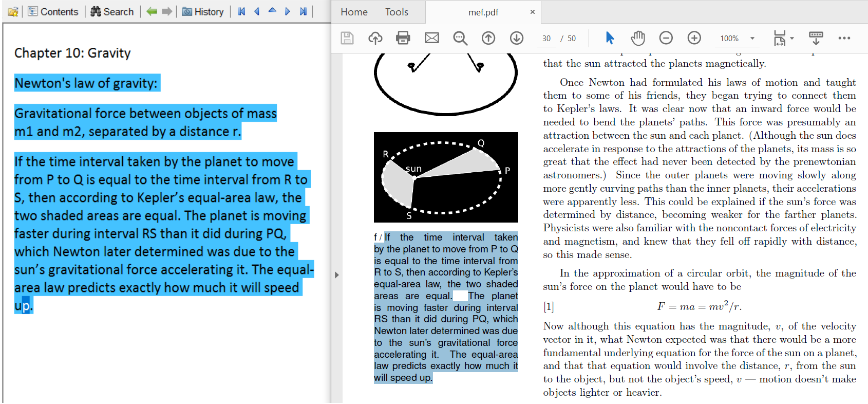Go to the previous PDF page
The width and height of the screenshot is (868, 404).
[x=488, y=38]
